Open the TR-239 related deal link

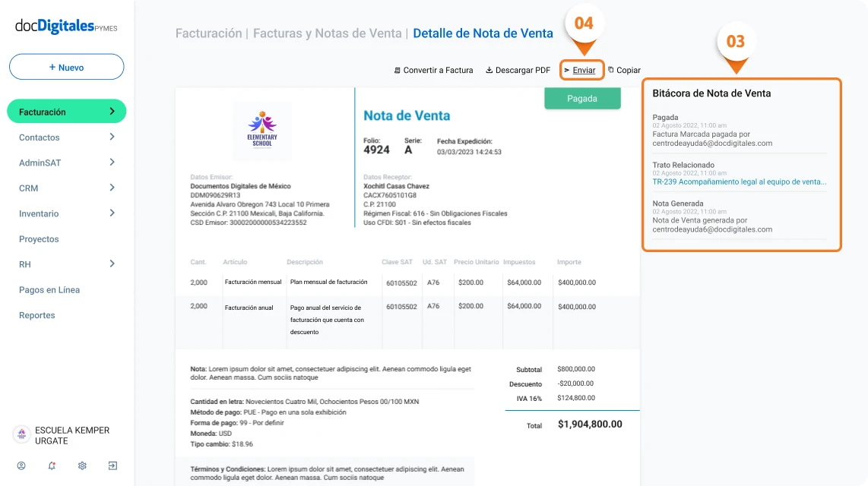coord(739,182)
